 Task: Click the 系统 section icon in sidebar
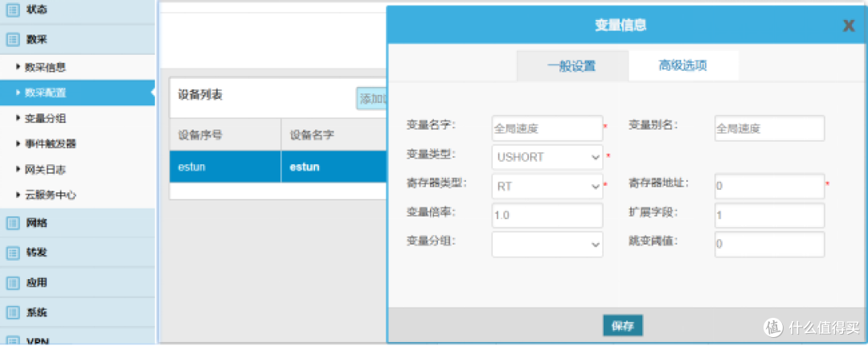(x=12, y=313)
